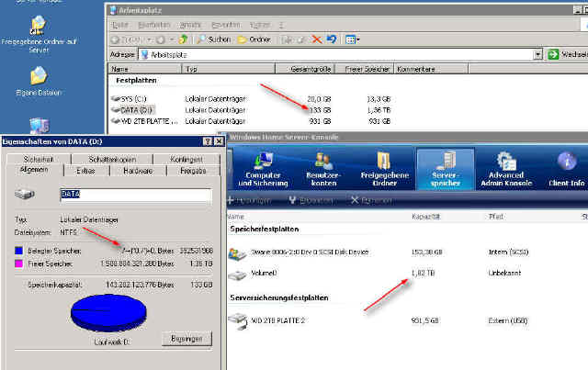Click Kommentare column header
The image size is (588, 370).
[431, 69]
